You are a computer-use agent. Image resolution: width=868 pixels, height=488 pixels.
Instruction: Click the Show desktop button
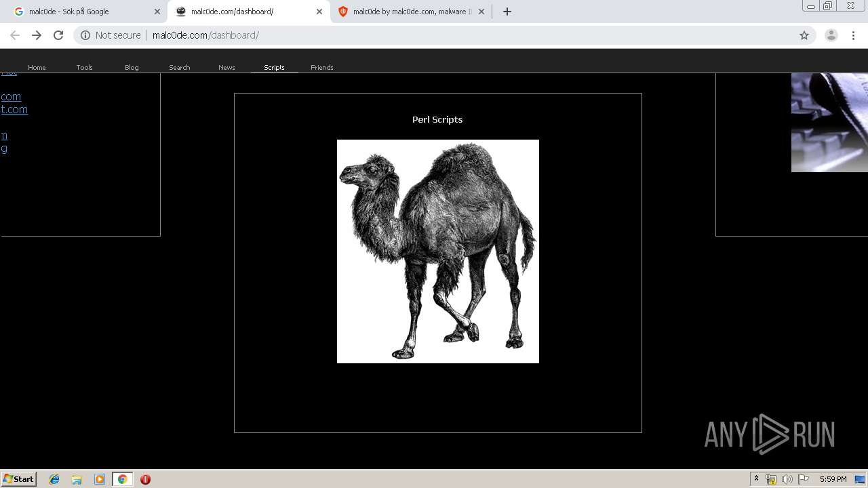861,479
